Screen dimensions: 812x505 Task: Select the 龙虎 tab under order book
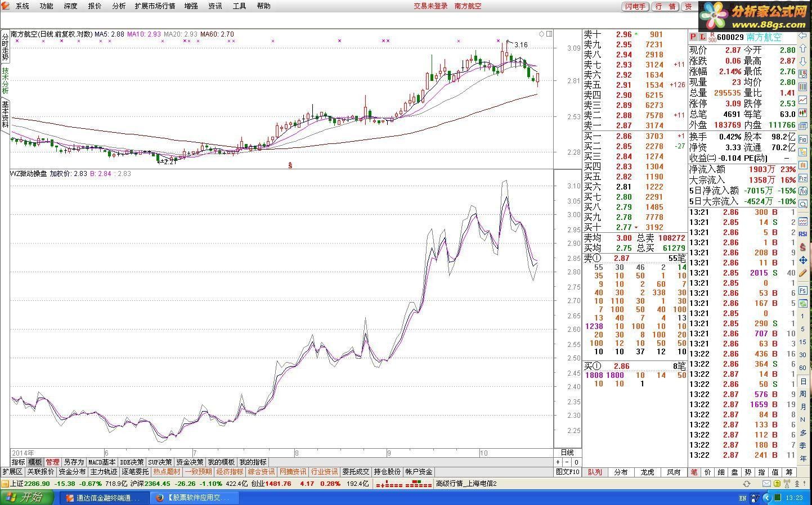[648, 472]
